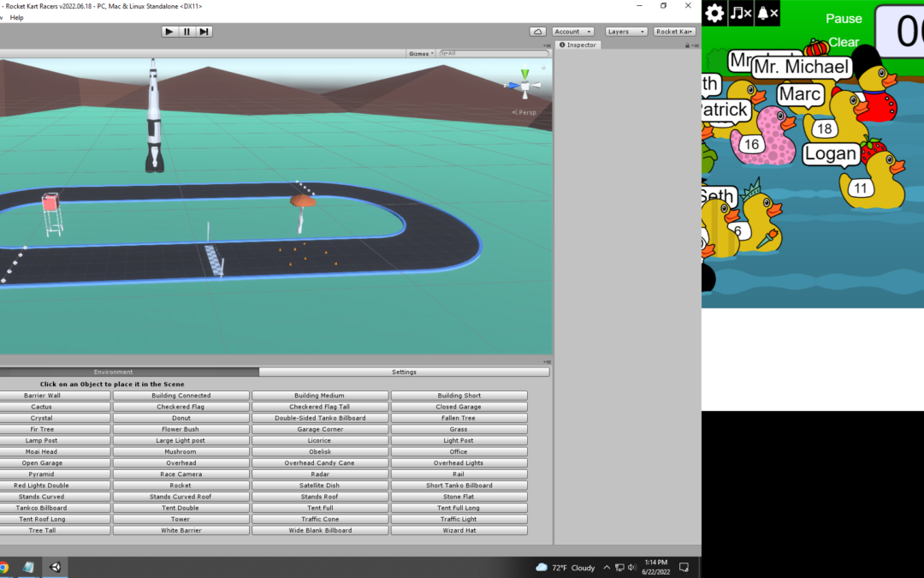Click the Closed Garage button

click(x=459, y=407)
